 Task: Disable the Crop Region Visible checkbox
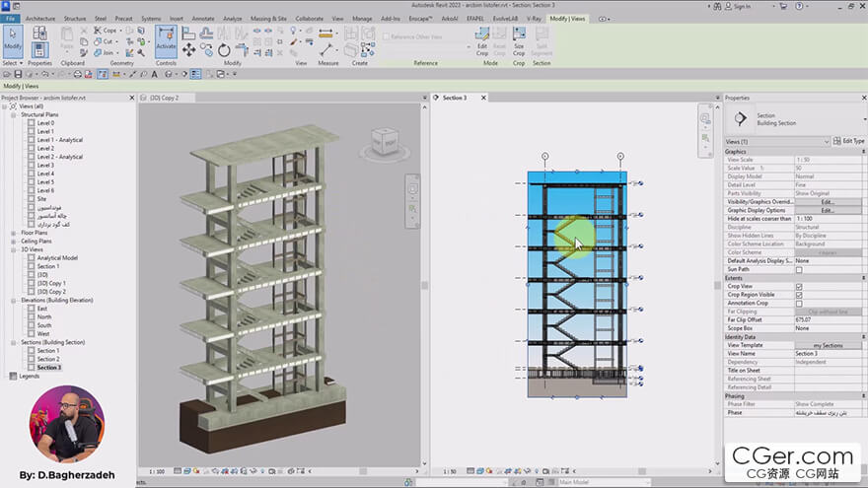[799, 295]
